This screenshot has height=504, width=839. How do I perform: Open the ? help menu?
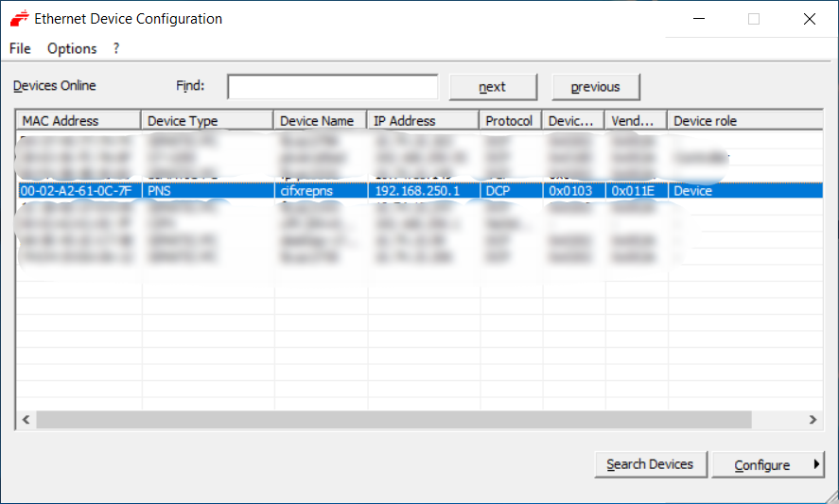click(116, 48)
